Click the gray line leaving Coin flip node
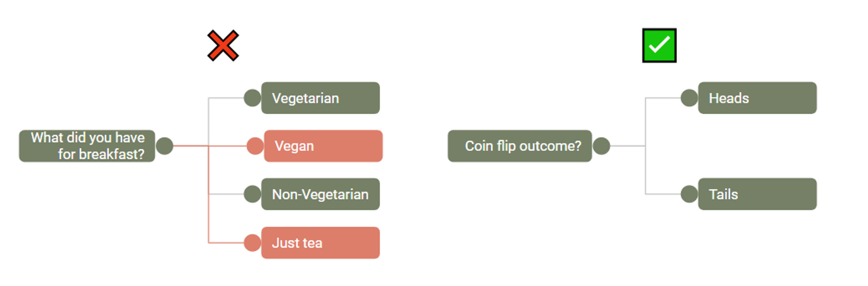 (x=628, y=146)
